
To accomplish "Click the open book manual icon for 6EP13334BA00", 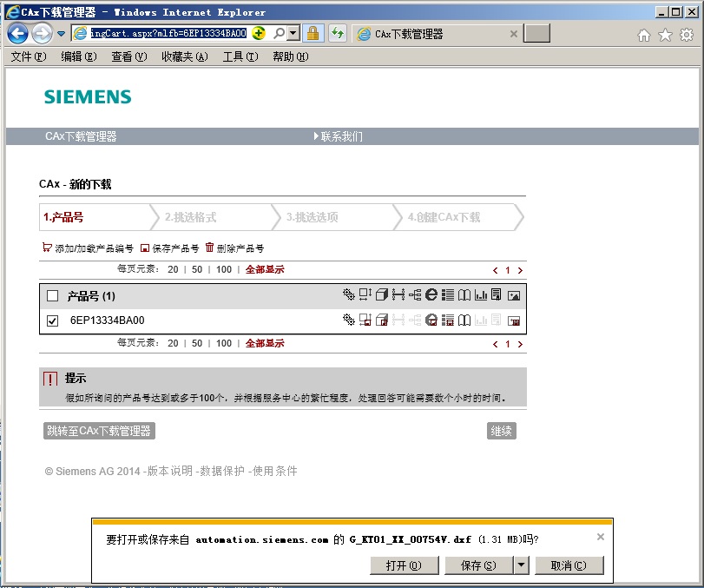I will pos(464,320).
